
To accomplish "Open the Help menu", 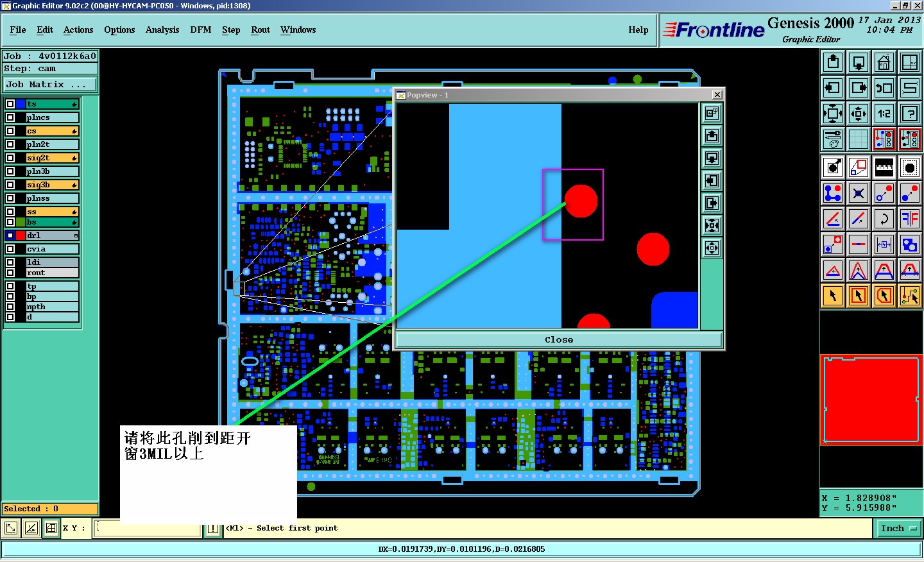I will pos(638,30).
